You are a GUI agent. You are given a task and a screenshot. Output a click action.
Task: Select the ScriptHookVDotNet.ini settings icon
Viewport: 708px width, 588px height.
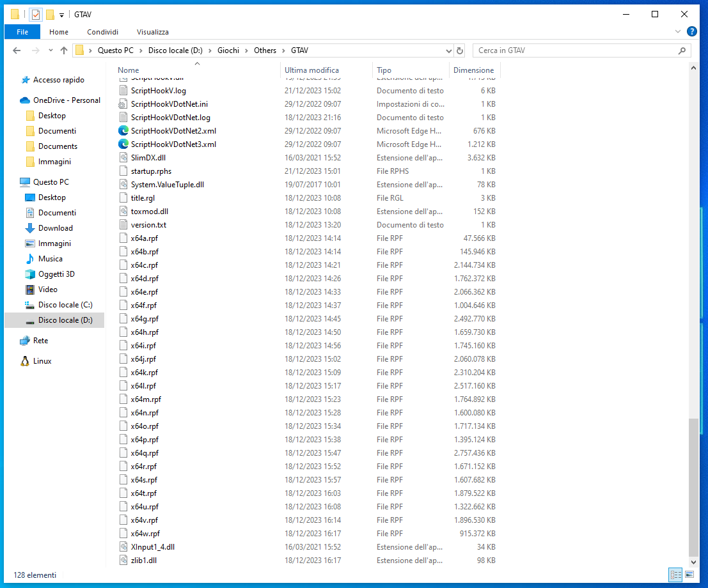123,104
